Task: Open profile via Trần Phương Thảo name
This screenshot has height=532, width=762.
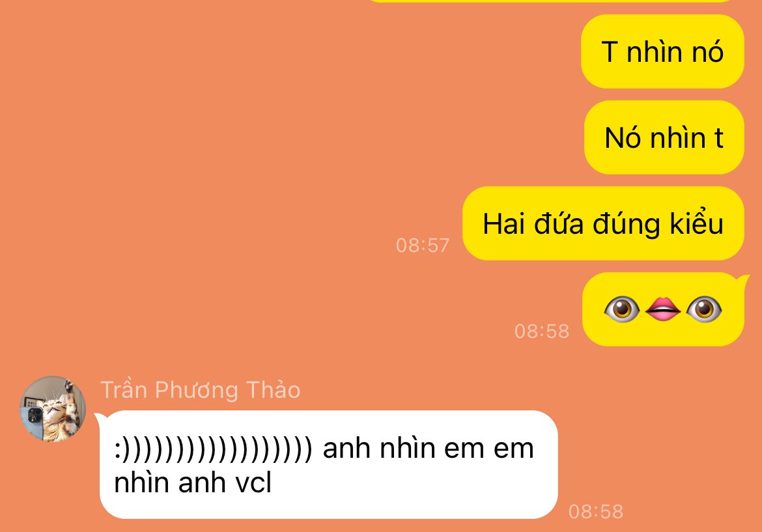Action: pyautogui.click(x=200, y=390)
